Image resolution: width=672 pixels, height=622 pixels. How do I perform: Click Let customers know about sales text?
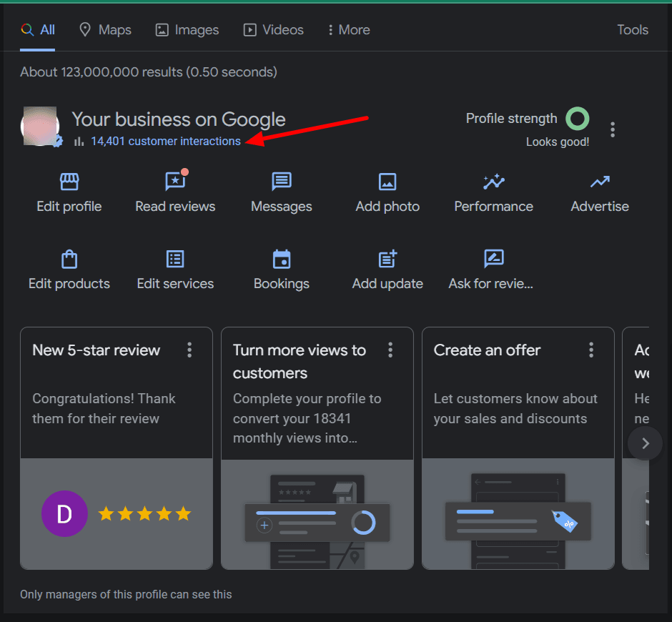[515, 408]
